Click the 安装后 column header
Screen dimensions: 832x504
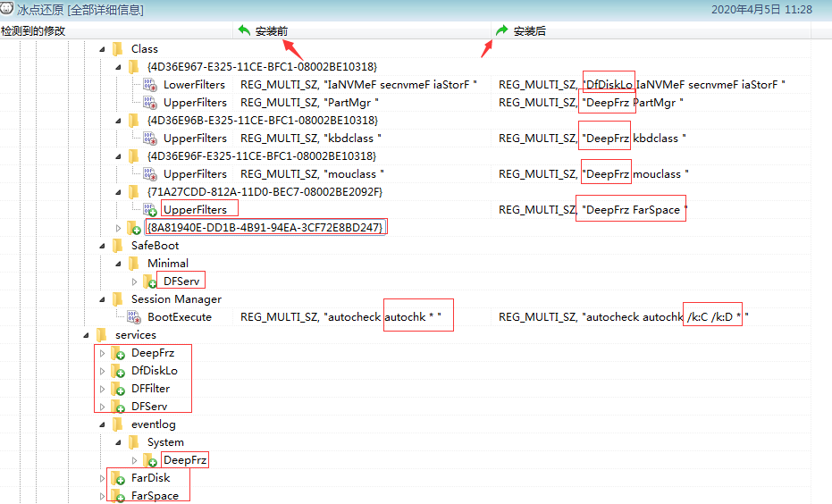(651, 30)
